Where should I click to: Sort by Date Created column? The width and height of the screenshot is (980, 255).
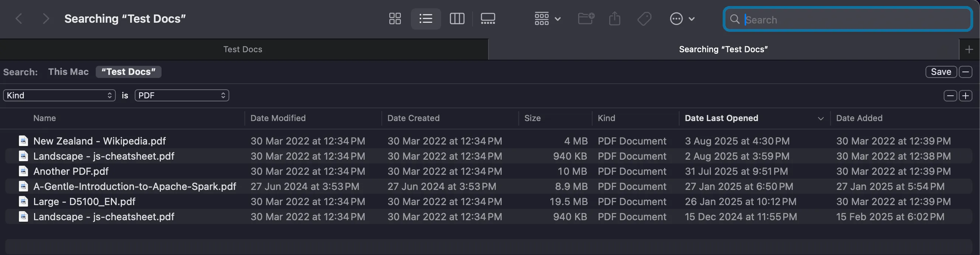413,118
